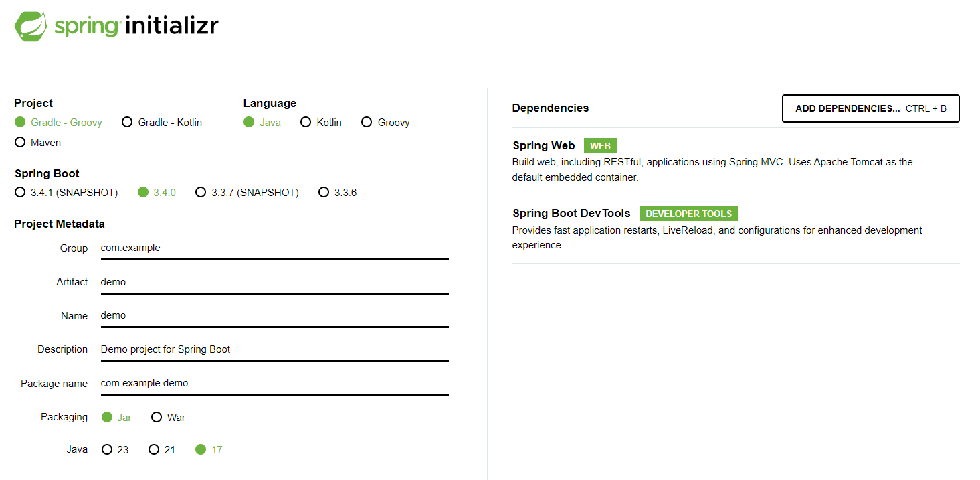Click the Spring Boot DevTools dependency entry
The width and height of the screenshot is (980, 480).
[x=736, y=229]
